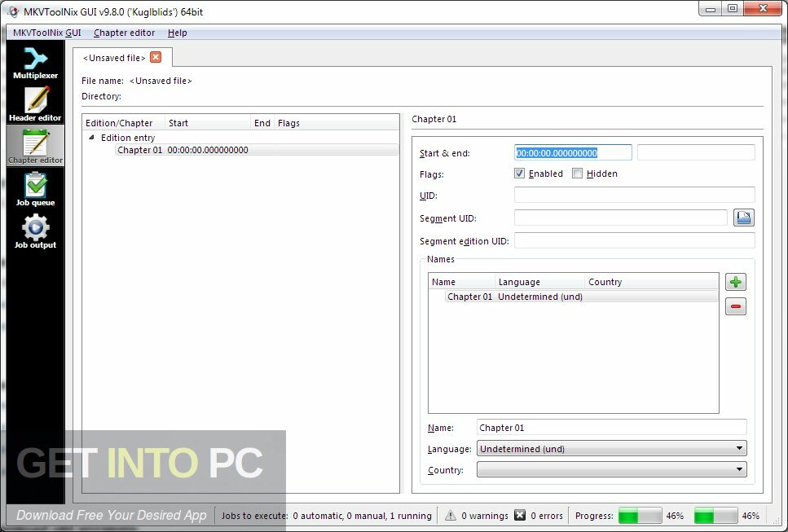
Task: Click the chapter start time field
Action: coord(573,152)
